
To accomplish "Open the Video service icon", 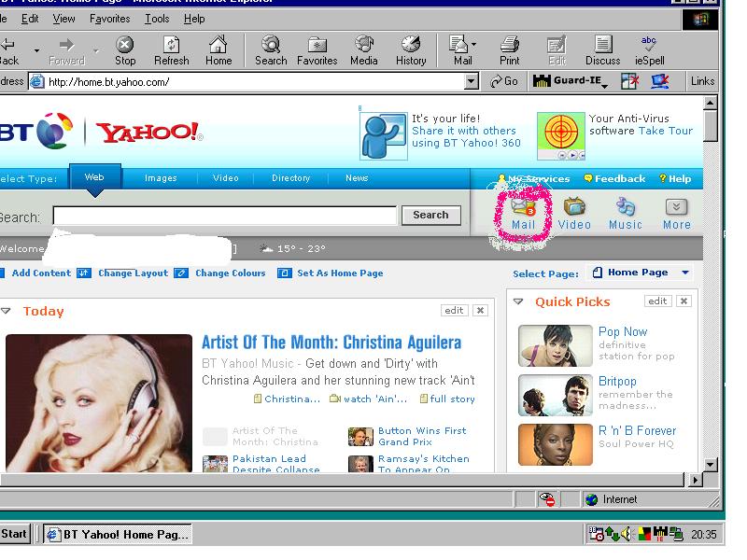I will coord(574,214).
